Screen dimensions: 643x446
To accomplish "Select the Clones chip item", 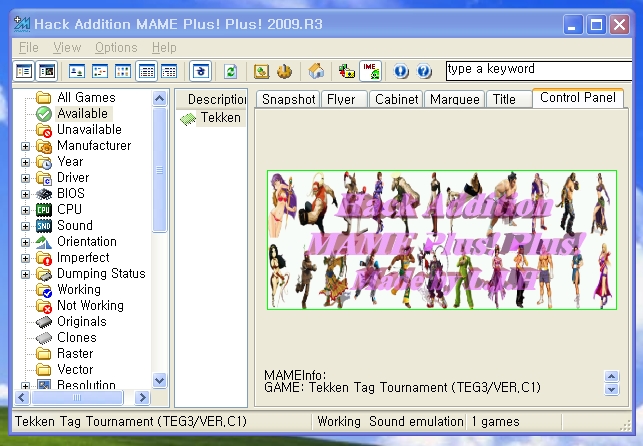I will [x=77, y=337].
